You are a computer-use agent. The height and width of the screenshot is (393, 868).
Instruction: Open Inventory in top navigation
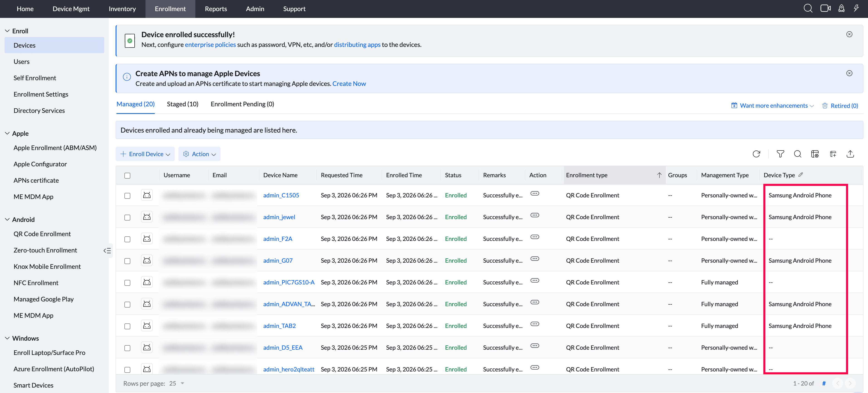(122, 9)
